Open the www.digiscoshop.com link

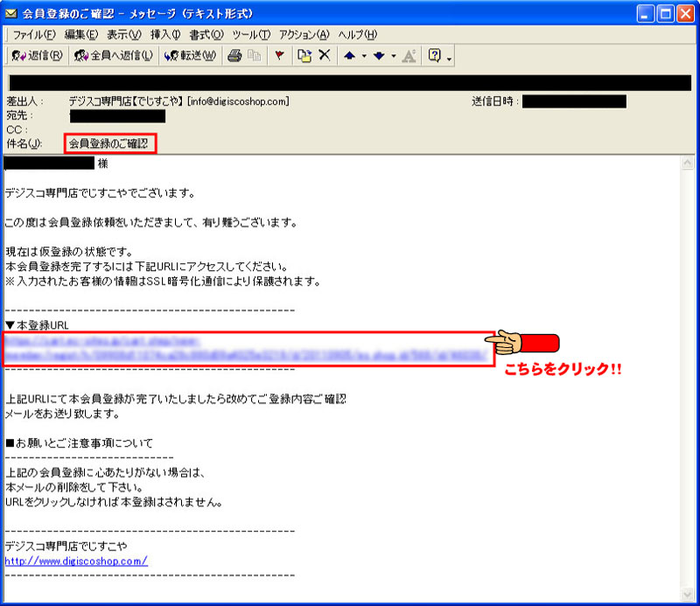tap(76, 561)
